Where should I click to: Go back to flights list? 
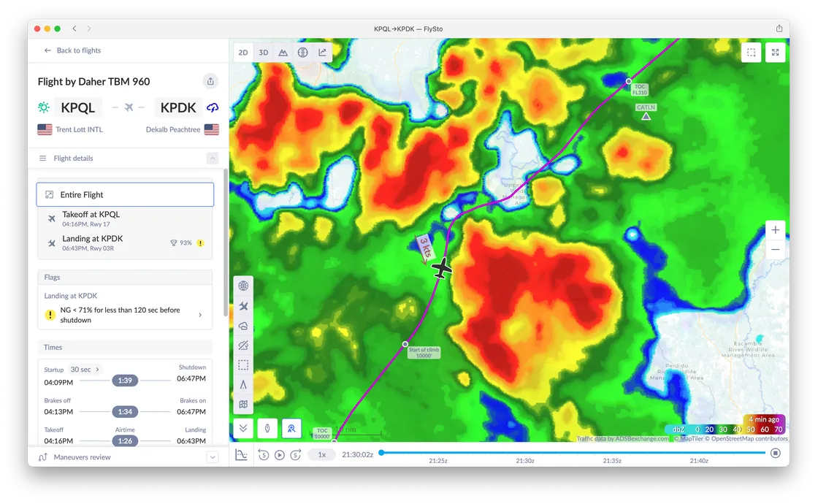(x=72, y=50)
